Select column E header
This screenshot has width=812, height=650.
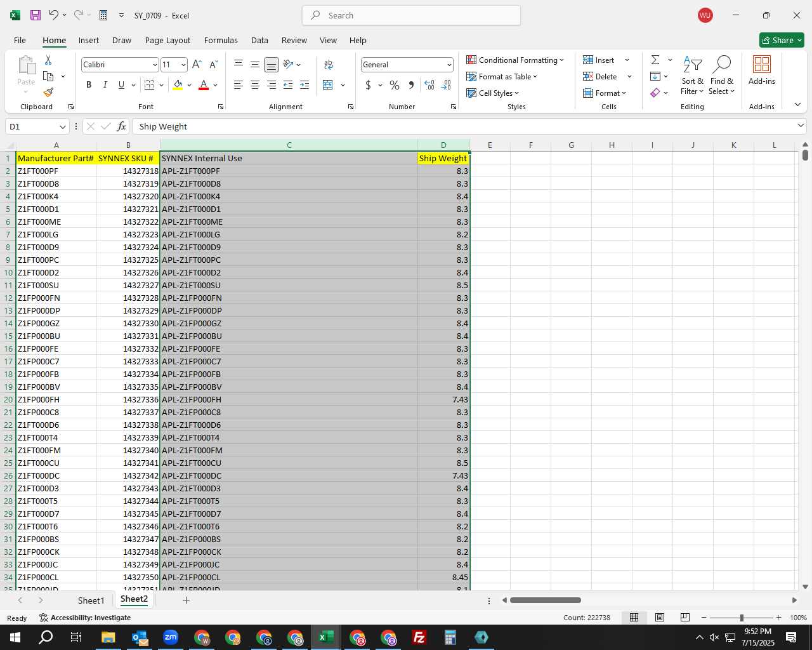coord(490,145)
